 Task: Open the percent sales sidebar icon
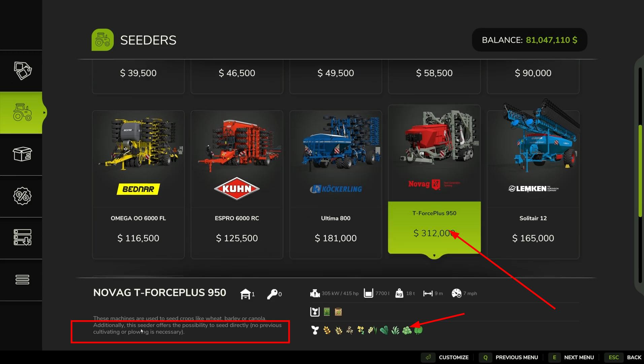(22, 196)
